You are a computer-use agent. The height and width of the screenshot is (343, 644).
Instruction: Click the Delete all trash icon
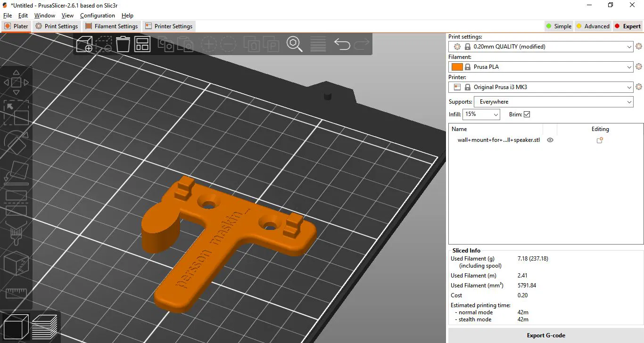(123, 44)
